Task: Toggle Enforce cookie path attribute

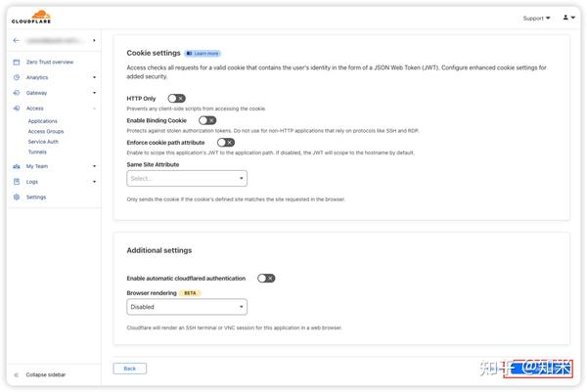Action: [x=225, y=143]
